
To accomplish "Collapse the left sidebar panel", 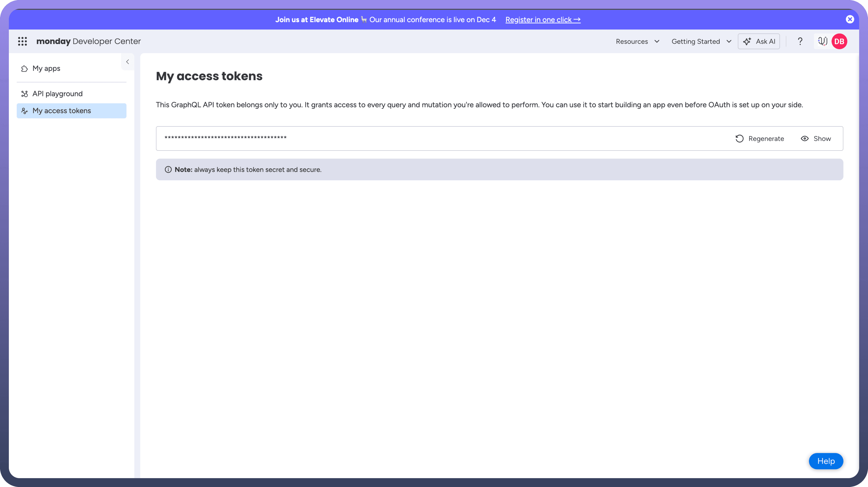I will pyautogui.click(x=127, y=62).
